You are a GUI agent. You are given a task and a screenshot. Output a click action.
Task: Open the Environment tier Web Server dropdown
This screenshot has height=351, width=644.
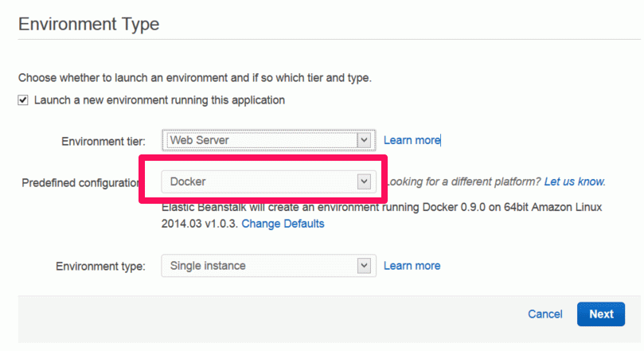[268, 140]
